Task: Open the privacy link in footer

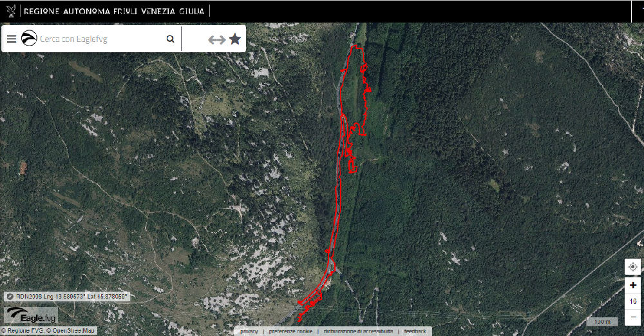Action: pyautogui.click(x=249, y=331)
